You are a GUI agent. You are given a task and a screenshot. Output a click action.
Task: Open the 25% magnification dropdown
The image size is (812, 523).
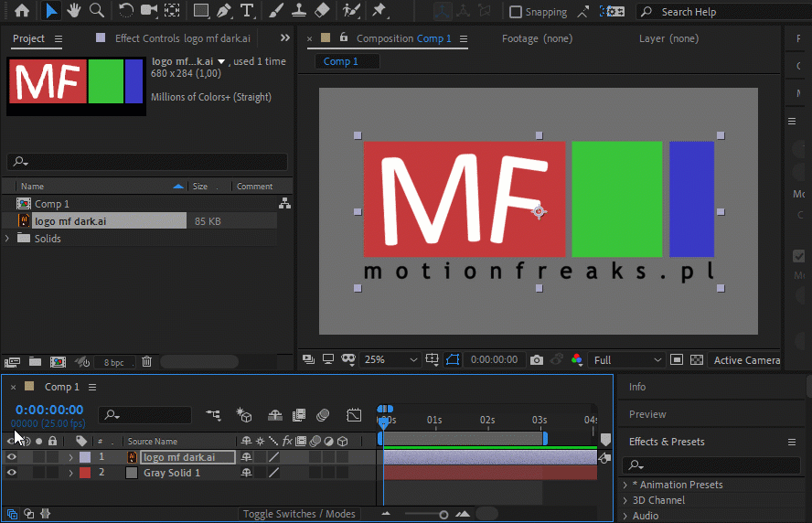pyautogui.click(x=390, y=360)
